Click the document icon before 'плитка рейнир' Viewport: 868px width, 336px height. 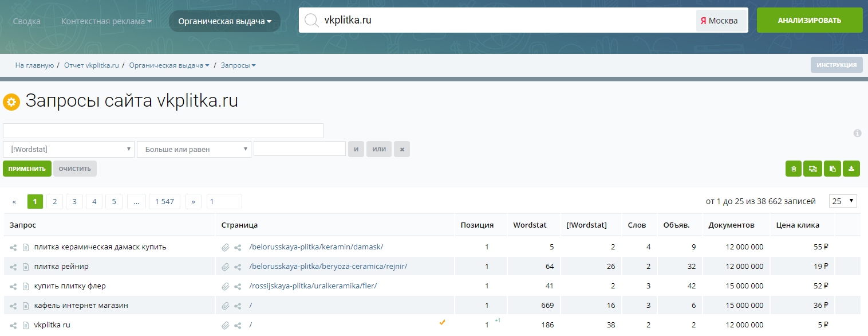pos(25,267)
